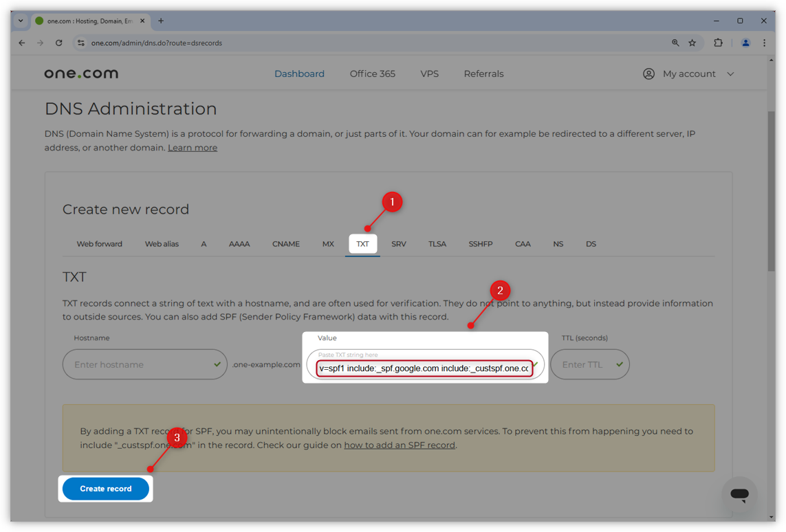Image resolution: width=786 pixels, height=532 pixels.
Task: Click the Enter hostname input field
Action: click(x=144, y=364)
